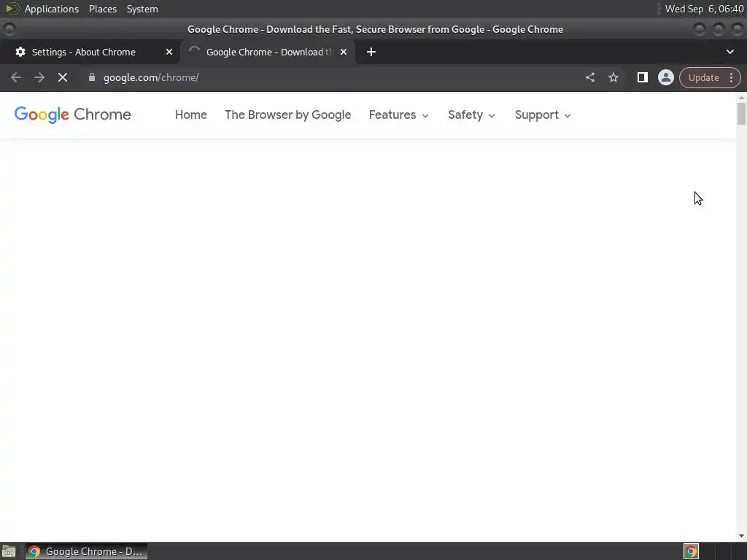
Task: Open the Applications menu
Action: tap(52, 9)
